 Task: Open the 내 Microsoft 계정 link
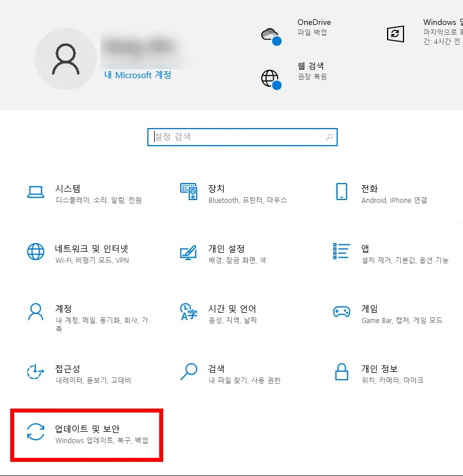point(138,75)
